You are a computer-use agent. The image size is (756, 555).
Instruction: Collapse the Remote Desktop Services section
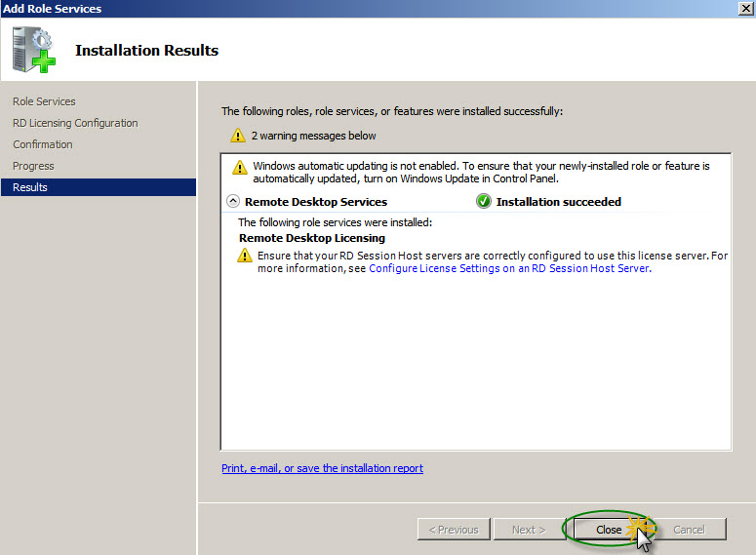click(233, 201)
